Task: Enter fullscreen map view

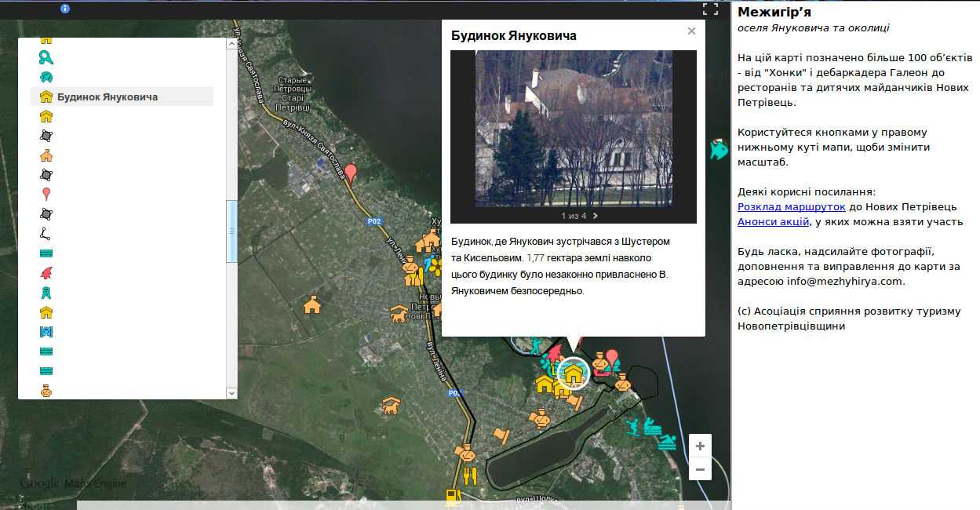Action: (710, 9)
